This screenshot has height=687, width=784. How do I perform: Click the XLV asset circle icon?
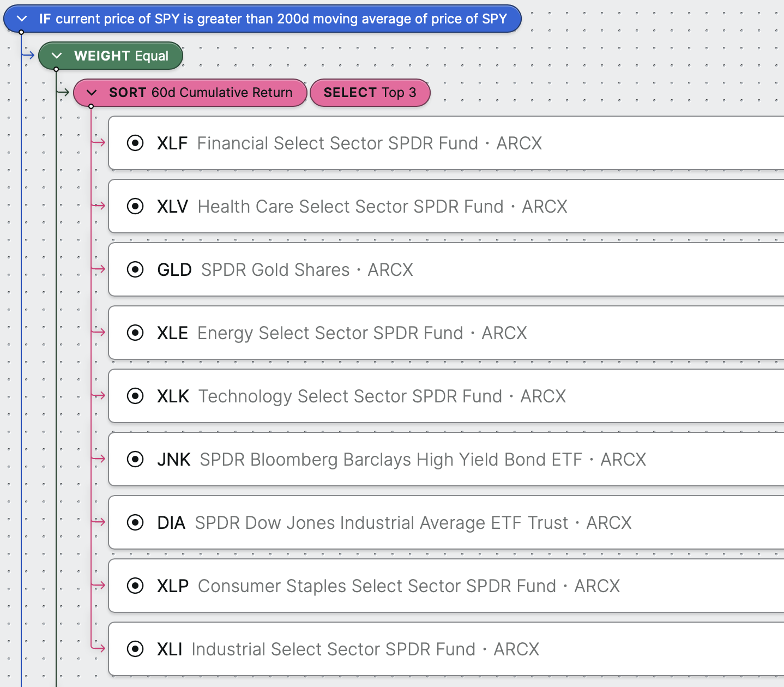click(x=135, y=207)
